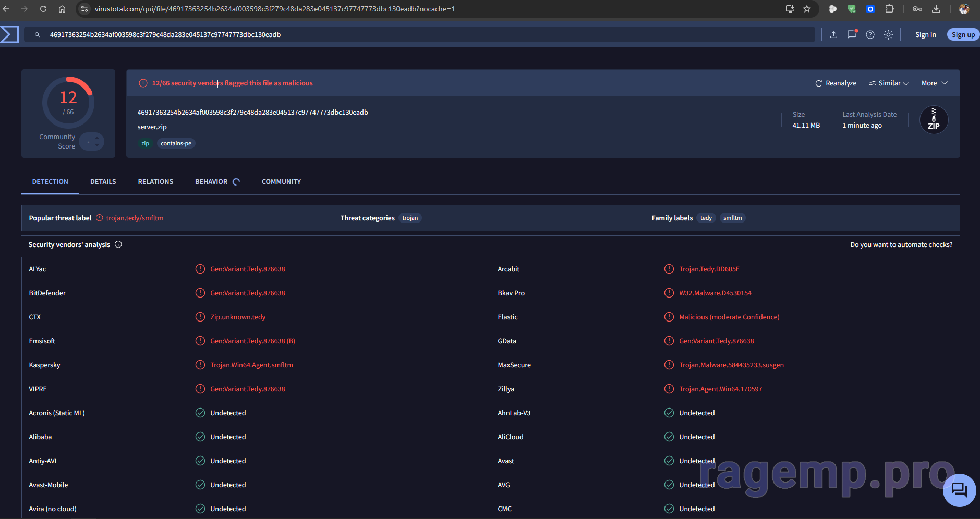The image size is (980, 519).
Task: Click the browser back arrow
Action: (6, 9)
